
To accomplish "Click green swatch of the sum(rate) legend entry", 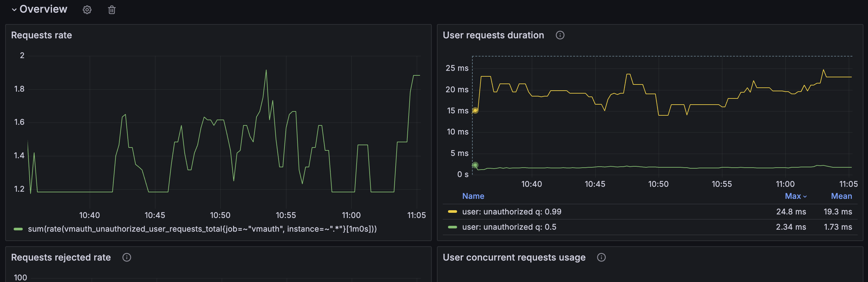I will [x=18, y=229].
